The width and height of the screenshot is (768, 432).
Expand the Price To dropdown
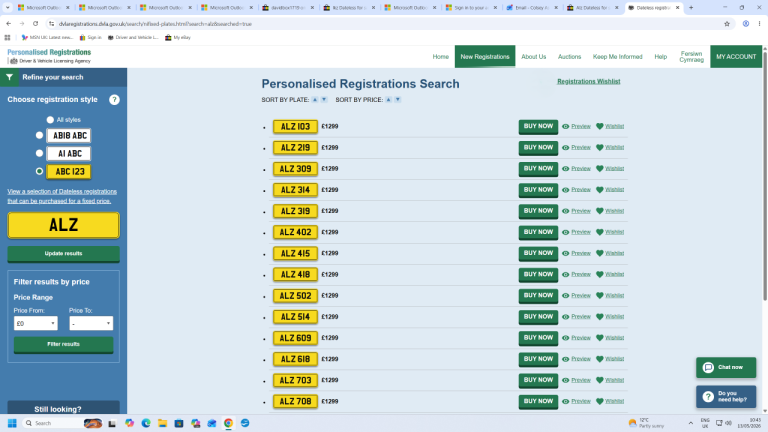click(x=91, y=323)
